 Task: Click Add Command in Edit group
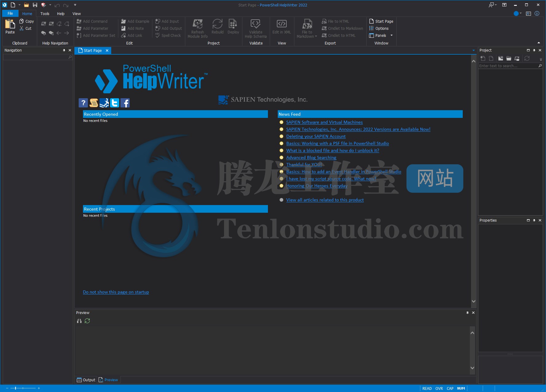[92, 21]
